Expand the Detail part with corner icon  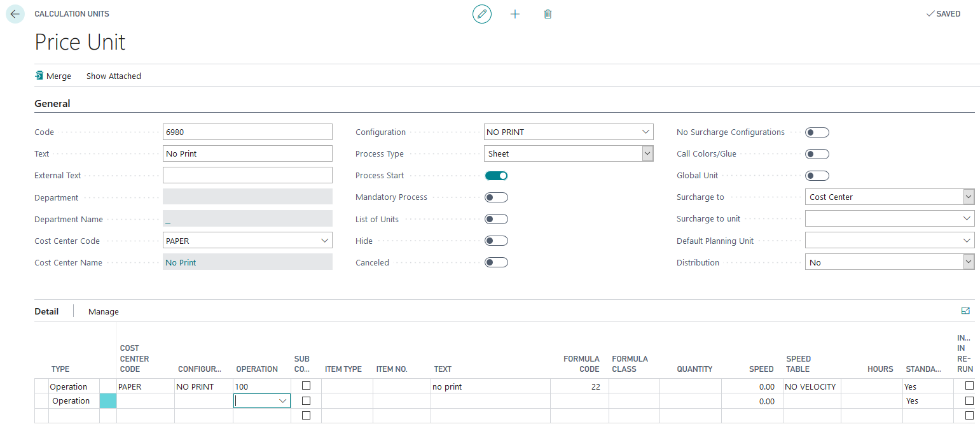click(965, 311)
